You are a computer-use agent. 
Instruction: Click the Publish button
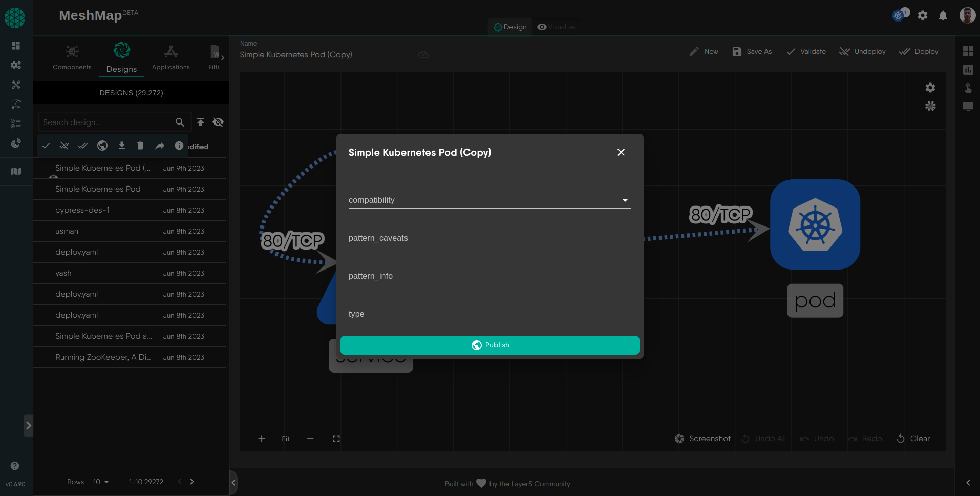point(489,345)
